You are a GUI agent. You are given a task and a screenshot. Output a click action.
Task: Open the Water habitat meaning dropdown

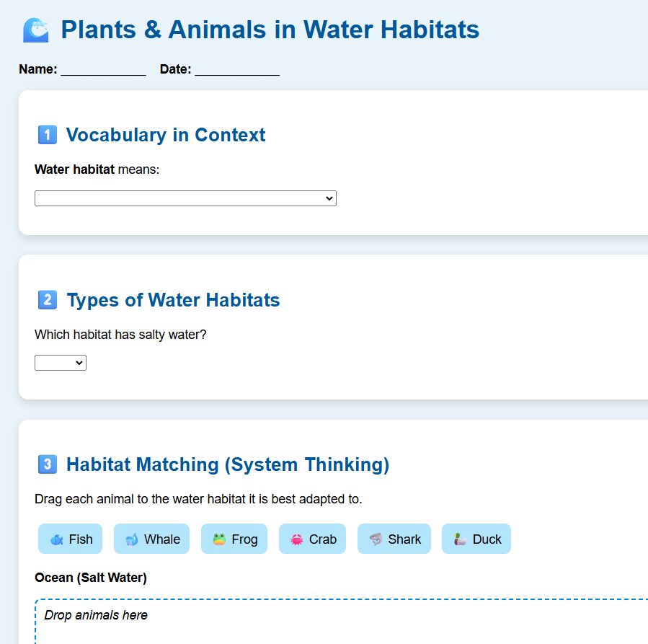tap(185, 198)
